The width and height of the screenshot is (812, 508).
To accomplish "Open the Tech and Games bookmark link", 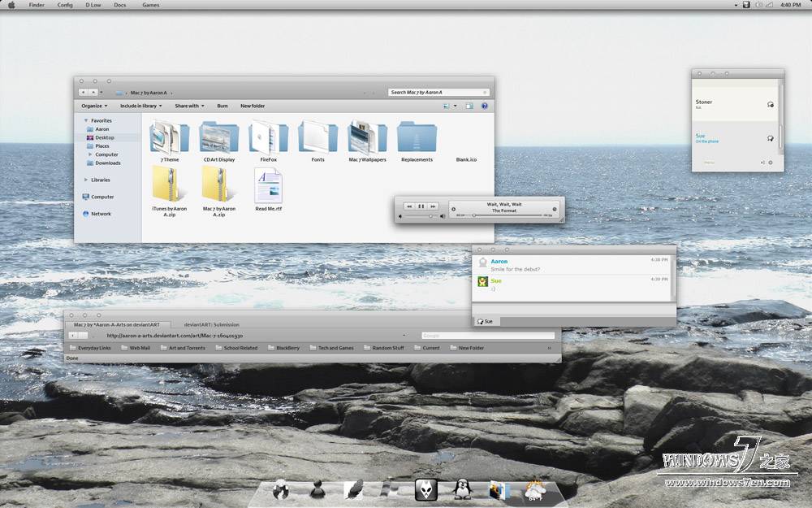I will pos(332,347).
